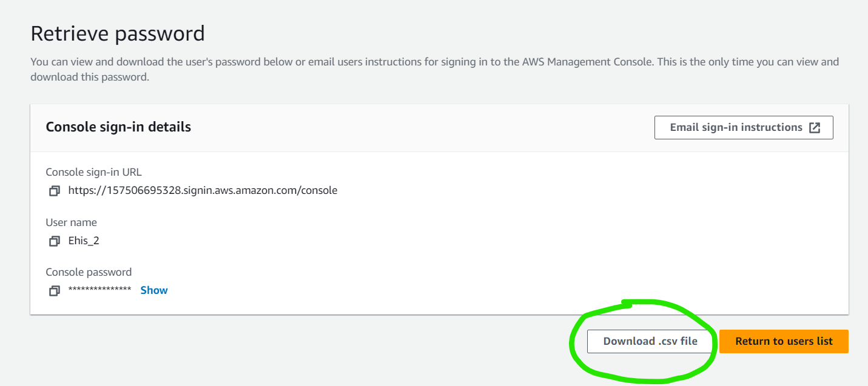Image resolution: width=868 pixels, height=386 pixels.
Task: Click the 'download this password.' line of text
Action: pyautogui.click(x=89, y=78)
